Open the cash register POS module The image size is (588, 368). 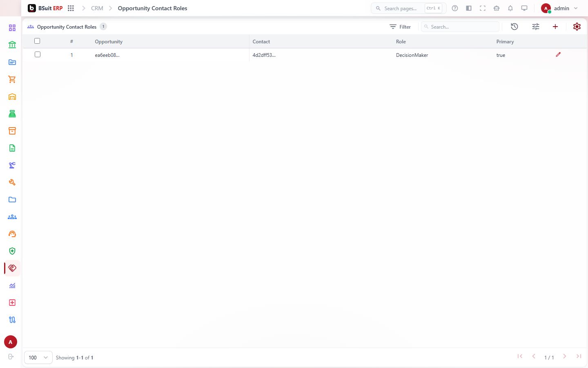pyautogui.click(x=12, y=114)
